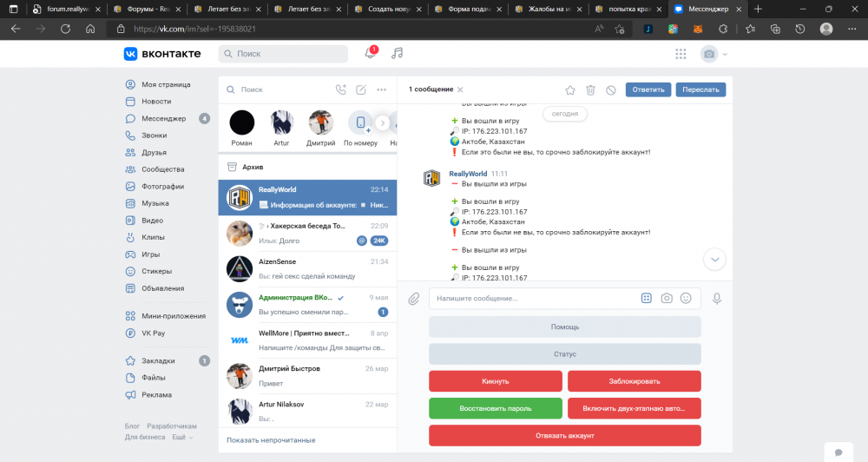Click the Отвязать аккаунт button
868x462 pixels.
coord(565,435)
